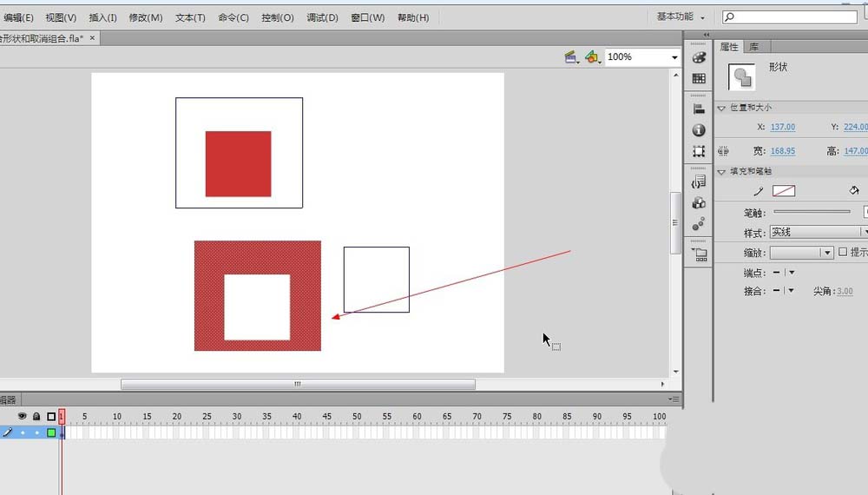The image size is (868, 495).
Task: Click the shape object icon in Properties
Action: pyautogui.click(x=742, y=76)
